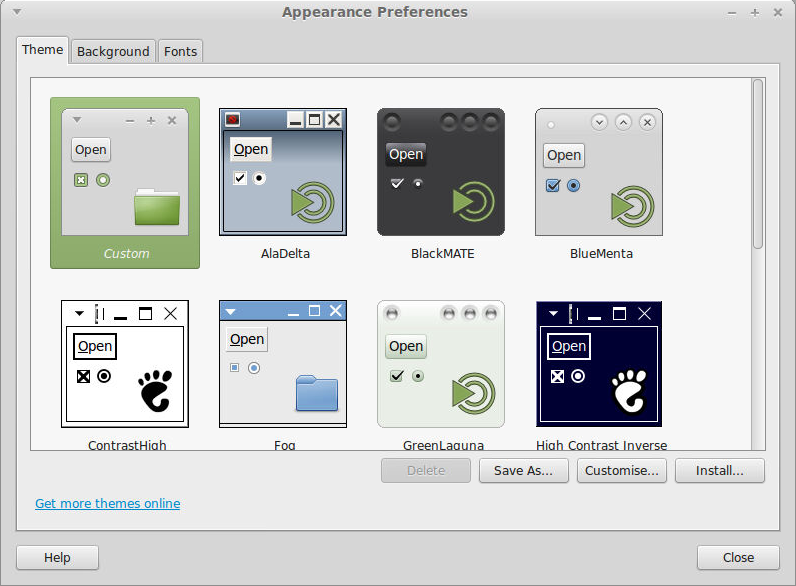
Task: Click the MATE logo in GreenLaguna preview
Action: point(473,394)
